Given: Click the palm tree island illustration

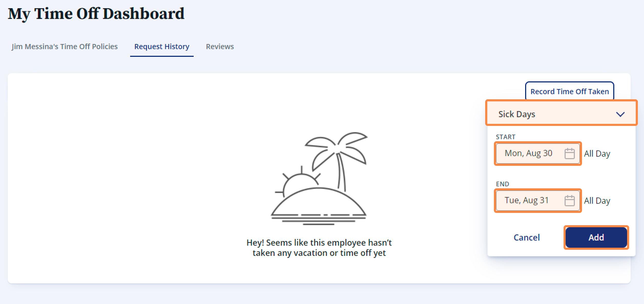Looking at the screenshot, I should [319, 179].
